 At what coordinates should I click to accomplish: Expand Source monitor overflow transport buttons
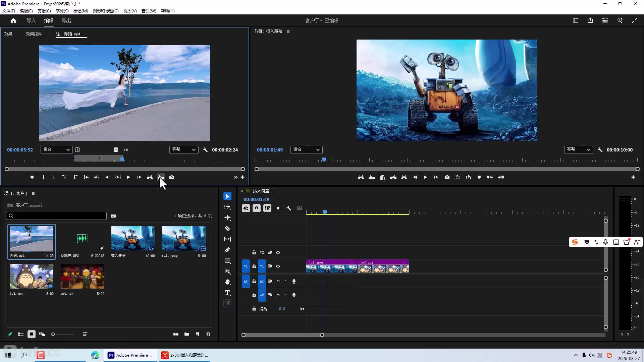[x=236, y=177]
